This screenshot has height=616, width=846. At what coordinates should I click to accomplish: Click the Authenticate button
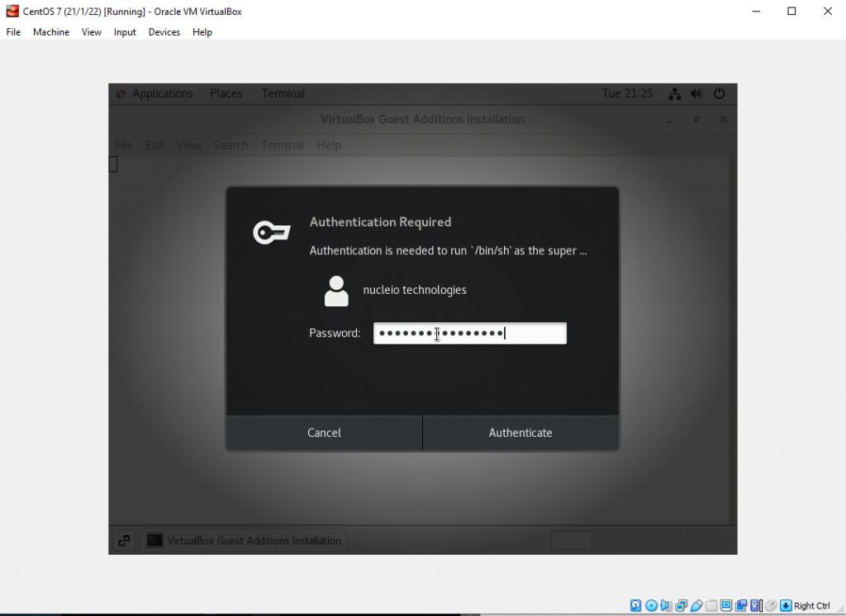pyautogui.click(x=520, y=433)
